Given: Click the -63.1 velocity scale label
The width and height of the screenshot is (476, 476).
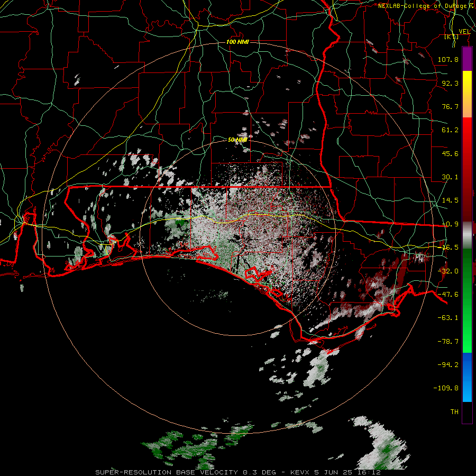Looking at the screenshot, I should 448,318.
